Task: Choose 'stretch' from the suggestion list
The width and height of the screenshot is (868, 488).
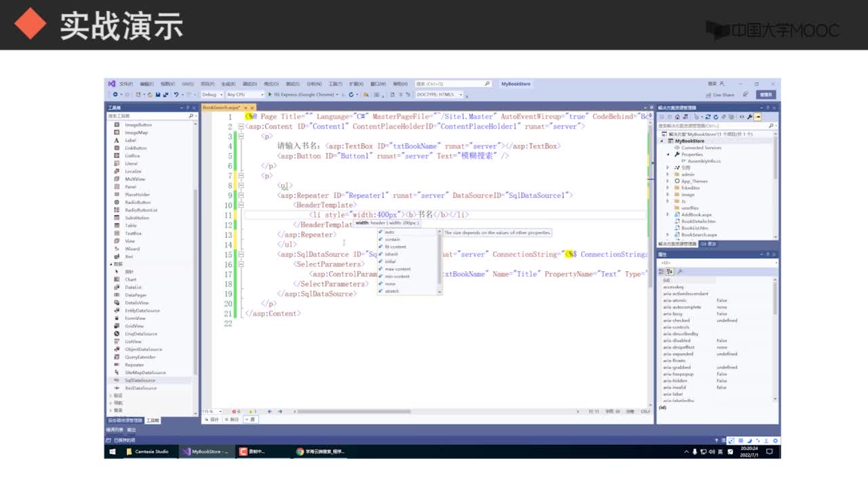Action: (x=392, y=291)
